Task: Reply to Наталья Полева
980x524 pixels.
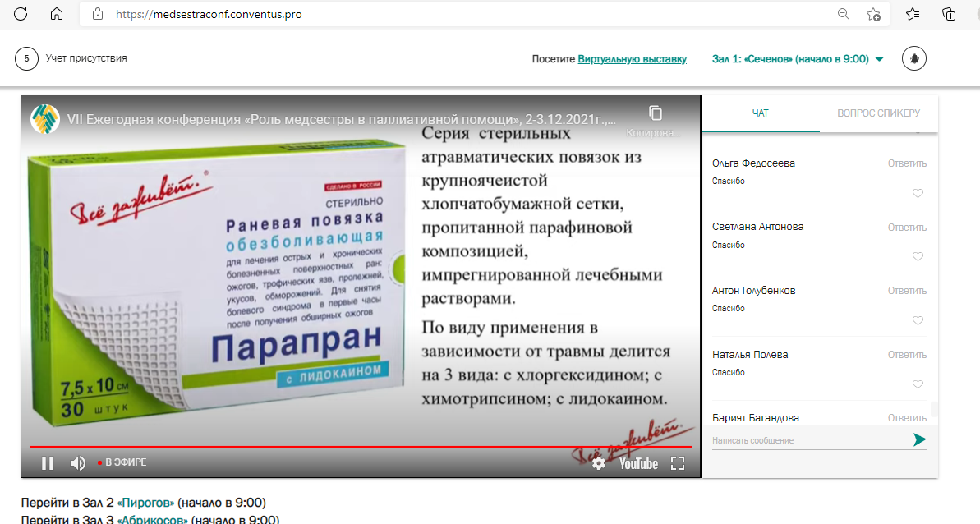Action: [907, 355]
